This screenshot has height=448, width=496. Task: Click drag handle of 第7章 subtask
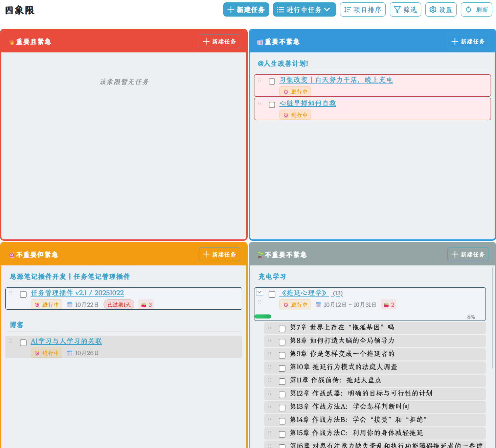coord(270,327)
